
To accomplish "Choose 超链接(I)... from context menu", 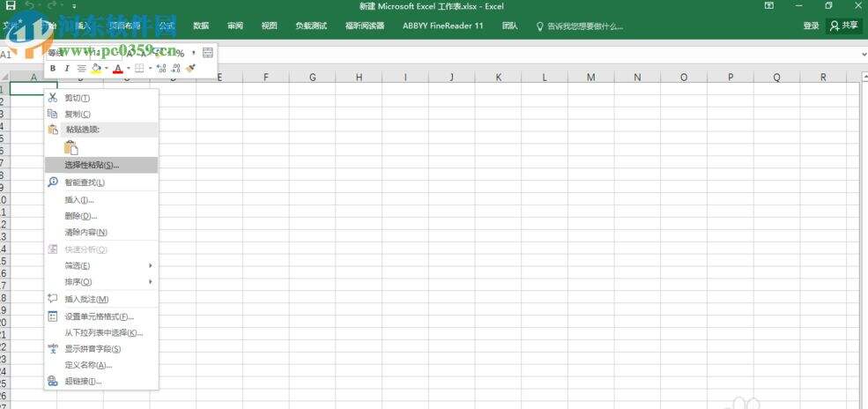I will [101, 382].
